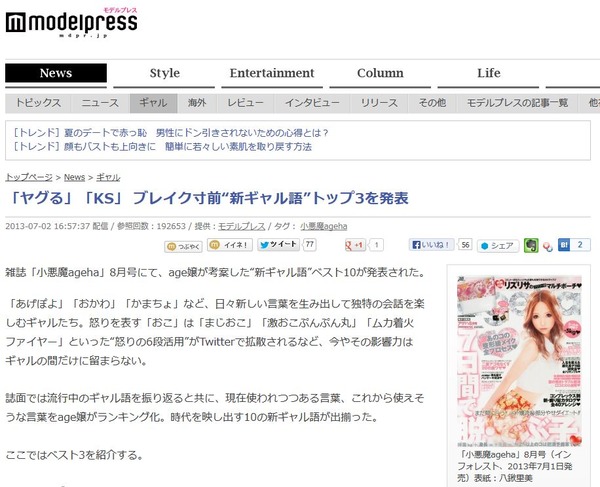Click the red-blue bookmark icon beside Evernote
The height and width of the screenshot is (487, 600).
tap(548, 247)
